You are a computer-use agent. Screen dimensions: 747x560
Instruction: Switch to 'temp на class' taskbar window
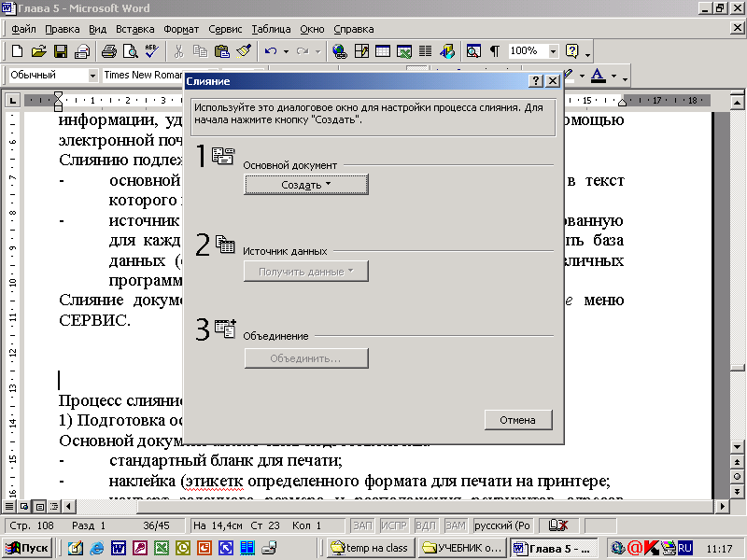point(370,548)
